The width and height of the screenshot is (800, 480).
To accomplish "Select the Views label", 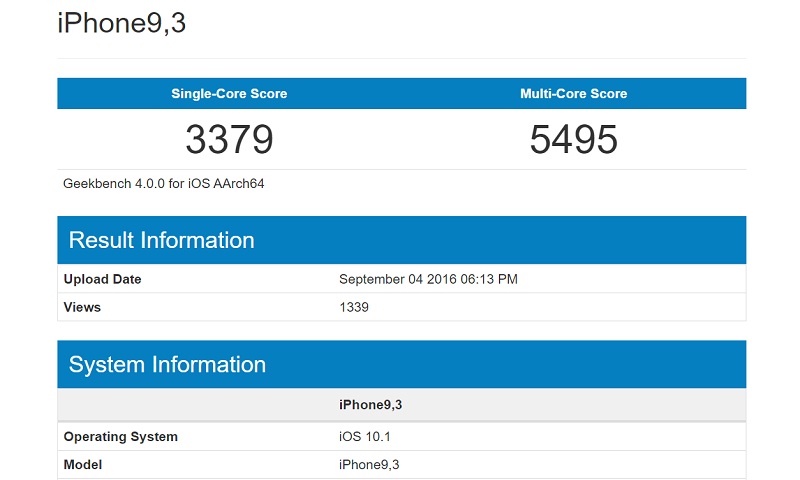I will tap(82, 307).
